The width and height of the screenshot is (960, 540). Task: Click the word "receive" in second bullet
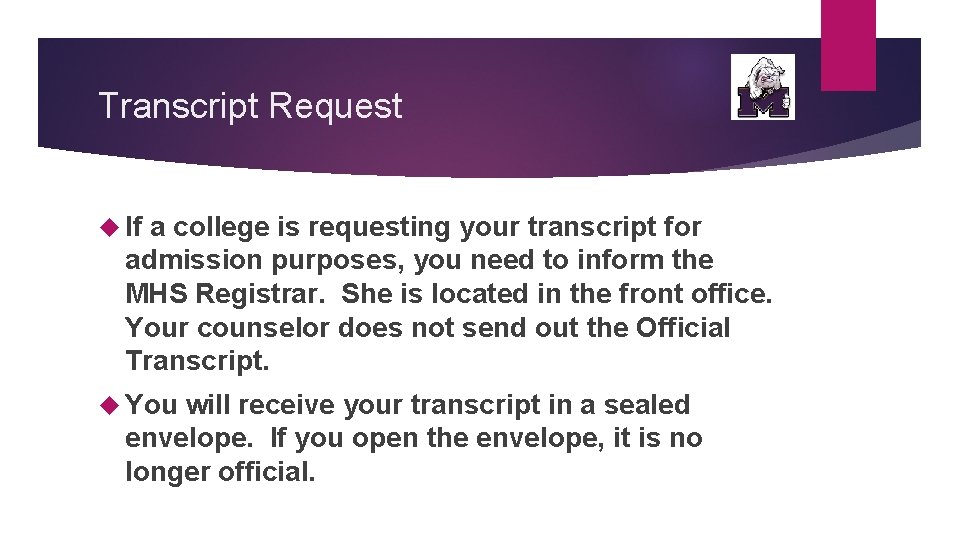pyautogui.click(x=287, y=405)
